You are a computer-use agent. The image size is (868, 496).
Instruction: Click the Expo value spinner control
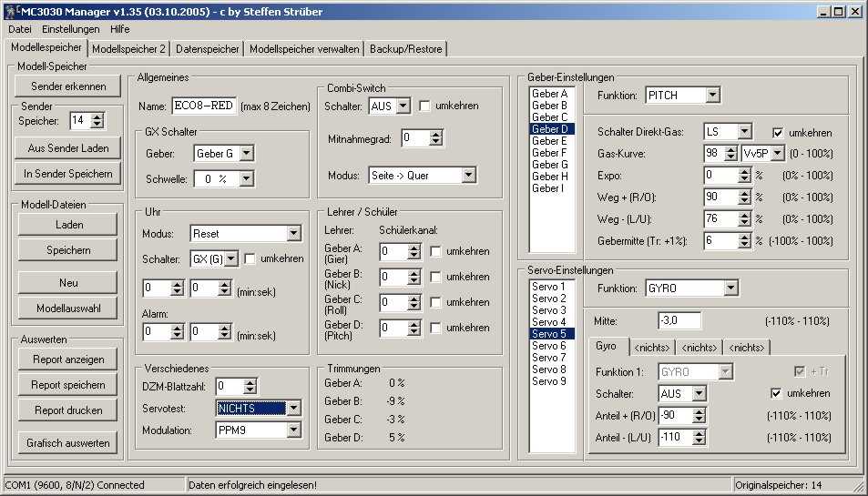pos(744,176)
